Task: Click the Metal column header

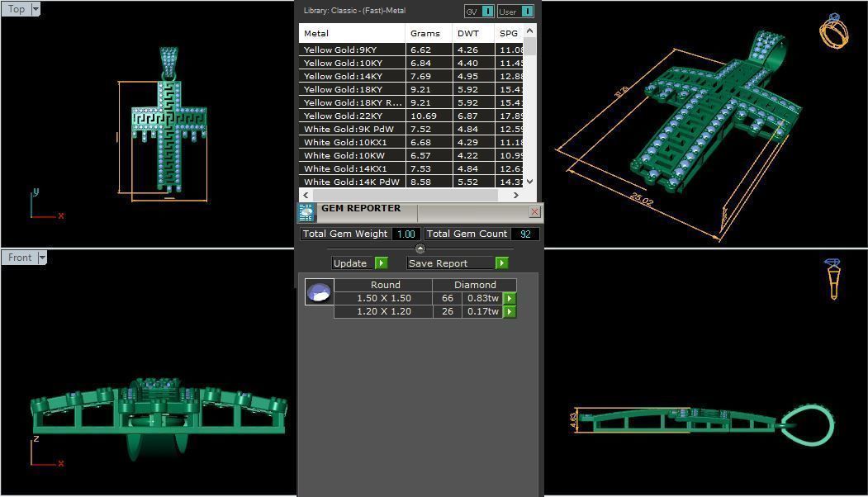Action: tap(352, 33)
